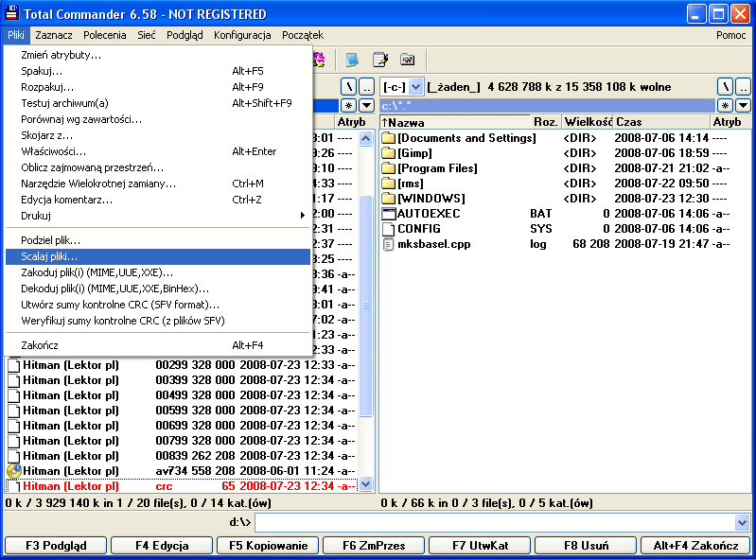Click parent directory ".." button in right panel
The width and height of the screenshot is (756, 560).
[x=743, y=87]
